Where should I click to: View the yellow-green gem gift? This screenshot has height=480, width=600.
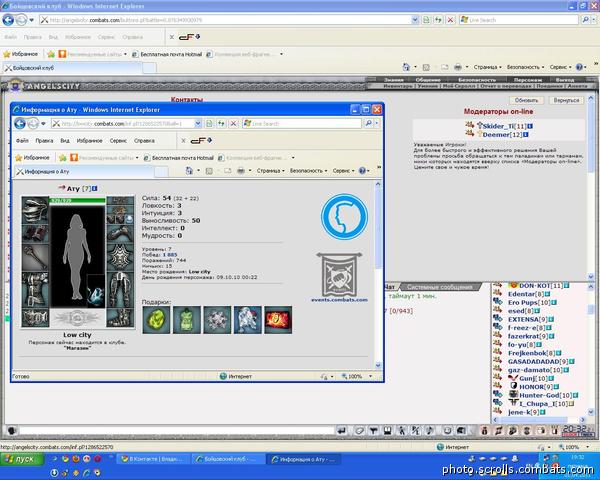156,320
